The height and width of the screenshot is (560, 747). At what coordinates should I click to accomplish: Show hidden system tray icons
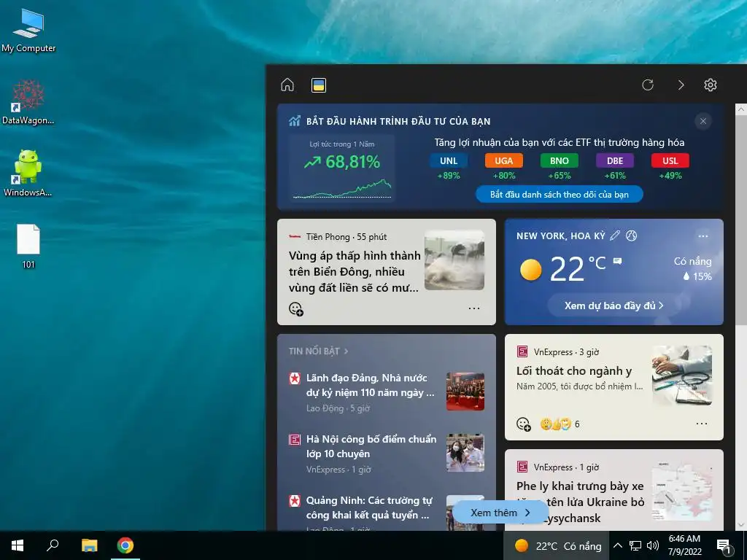(617, 545)
